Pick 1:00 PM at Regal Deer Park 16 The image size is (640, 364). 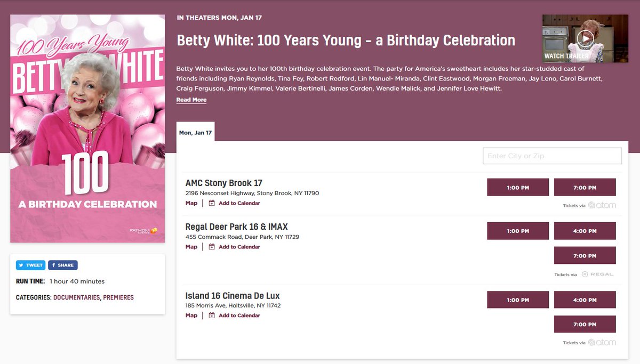coord(518,231)
